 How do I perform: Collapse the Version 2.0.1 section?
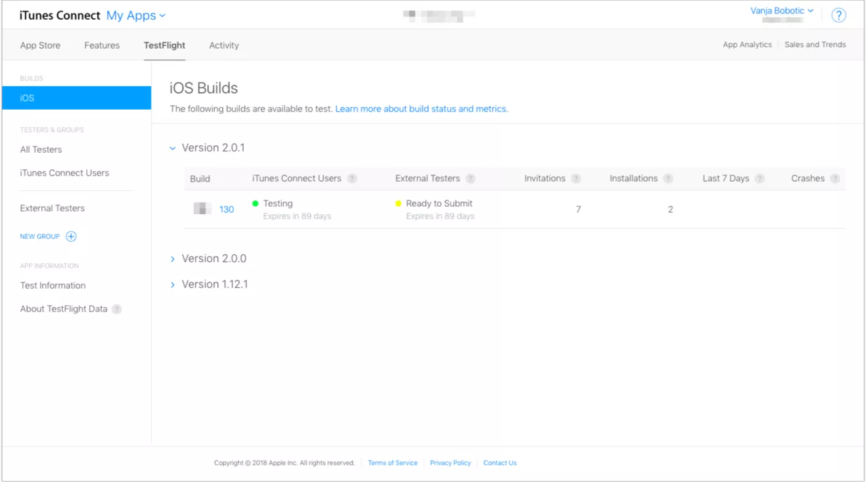173,148
